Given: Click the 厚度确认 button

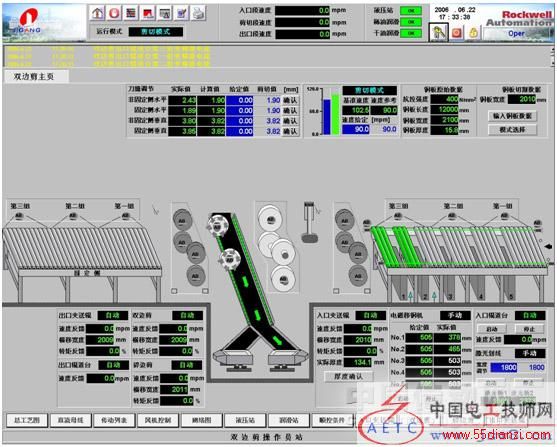Looking at the screenshot, I should (x=348, y=376).
